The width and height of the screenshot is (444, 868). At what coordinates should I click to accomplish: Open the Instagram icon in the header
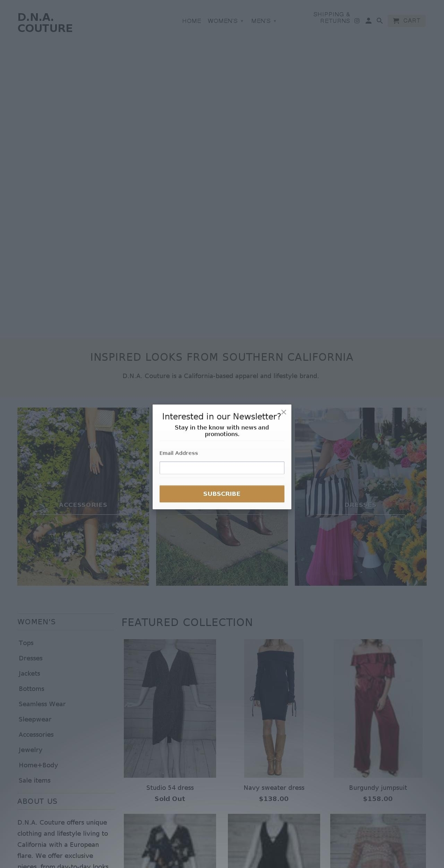tap(357, 21)
